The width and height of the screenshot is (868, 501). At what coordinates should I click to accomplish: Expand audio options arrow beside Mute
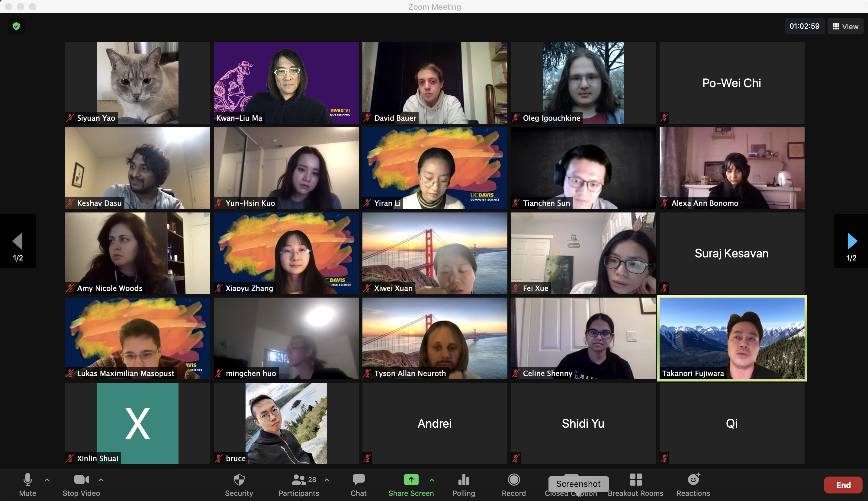coord(47,480)
